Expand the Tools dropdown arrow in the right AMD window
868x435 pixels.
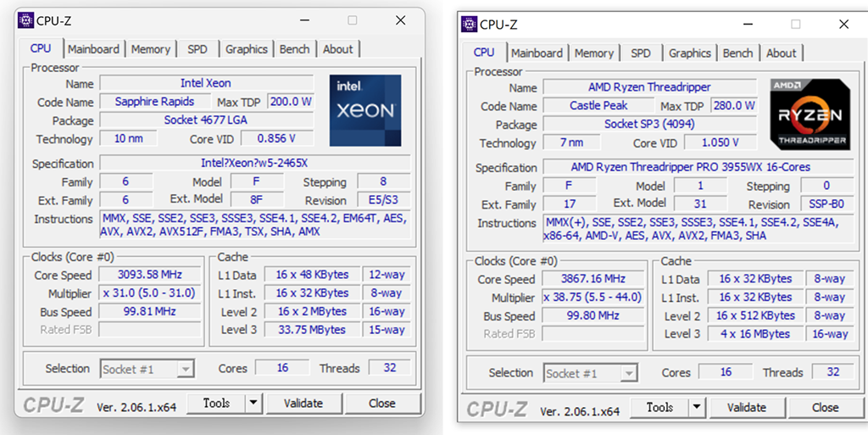(x=697, y=408)
